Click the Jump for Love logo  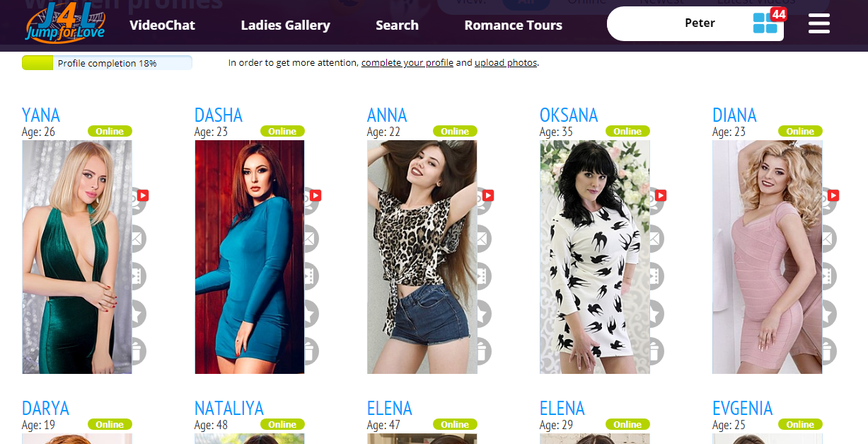[64, 23]
